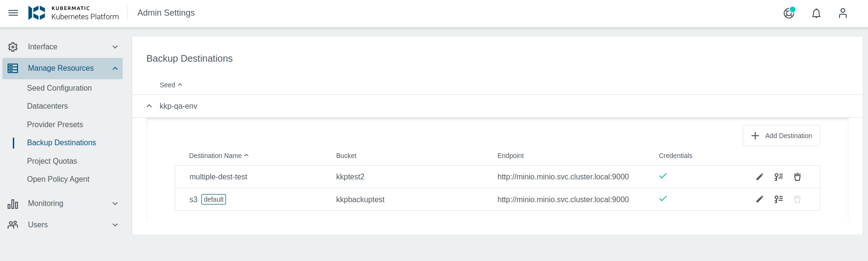Click the Kubermatic Kubernetes Platform logo

73,13
